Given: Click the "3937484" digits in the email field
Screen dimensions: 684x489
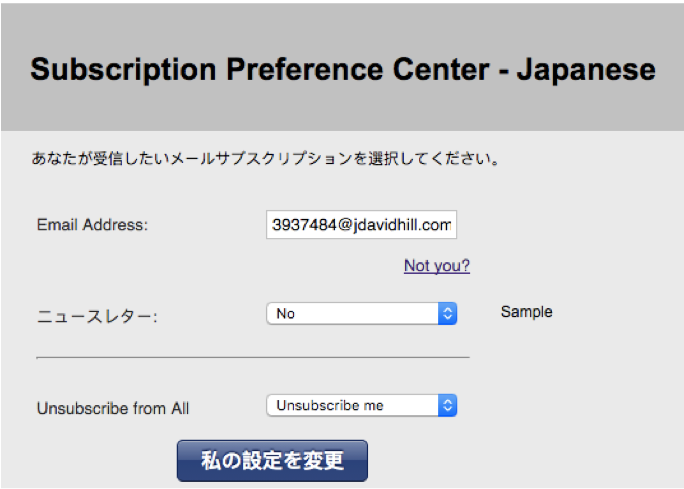Looking at the screenshot, I should coord(304,226).
